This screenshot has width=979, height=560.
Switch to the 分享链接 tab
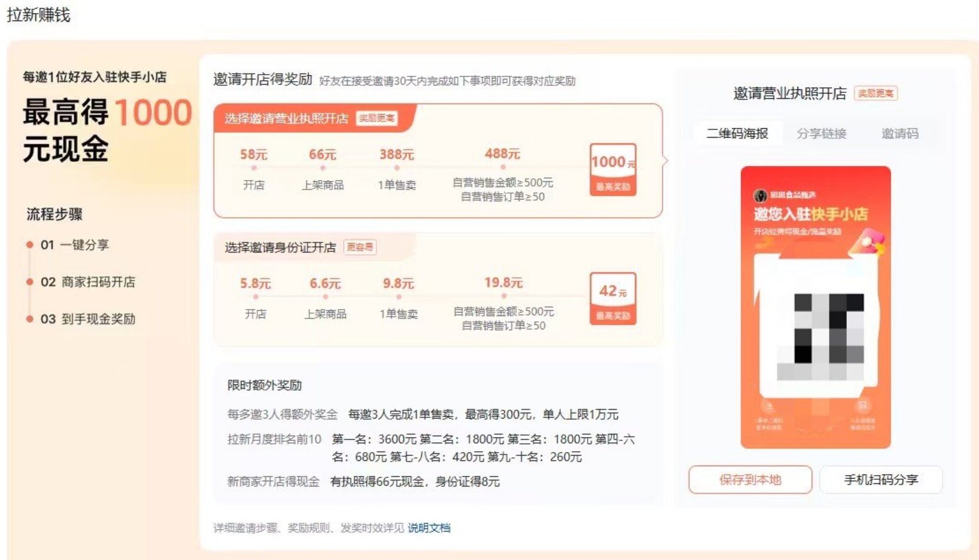click(x=821, y=134)
